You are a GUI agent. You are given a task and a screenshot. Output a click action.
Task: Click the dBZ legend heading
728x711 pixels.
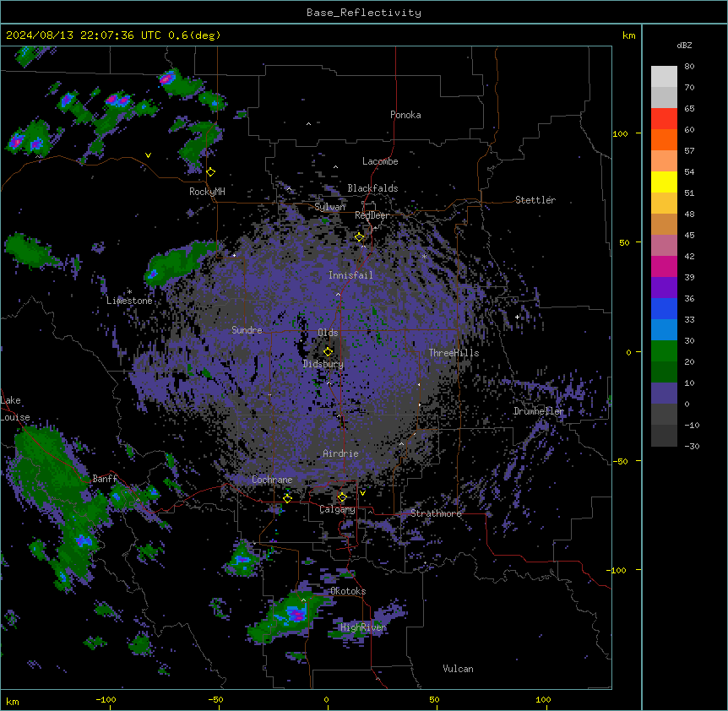[x=684, y=46]
